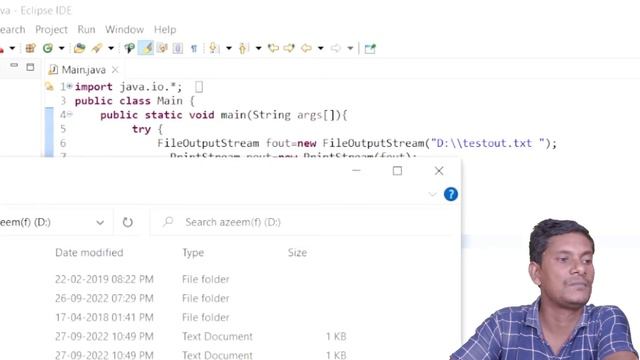The image size is (640, 360).
Task: Open the Explorer address bar history dropdown
Action: pos(100,222)
